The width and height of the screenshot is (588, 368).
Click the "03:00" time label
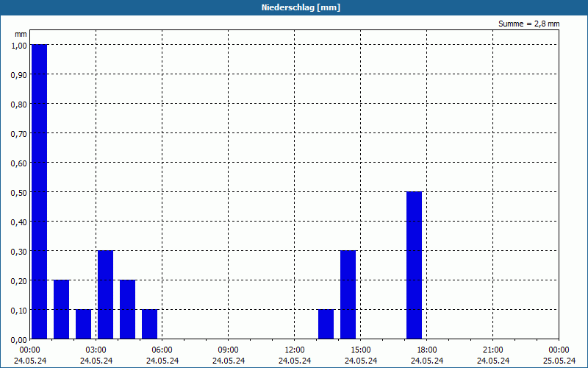96,350
